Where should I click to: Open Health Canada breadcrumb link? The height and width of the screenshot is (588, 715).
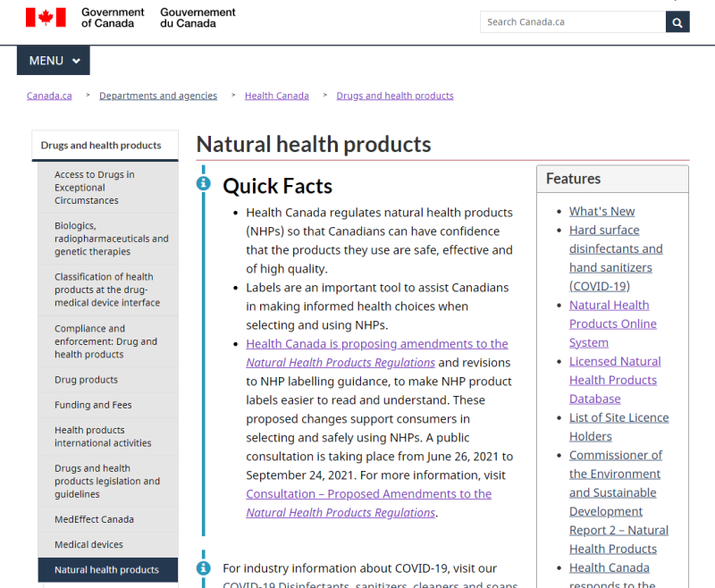pos(277,96)
